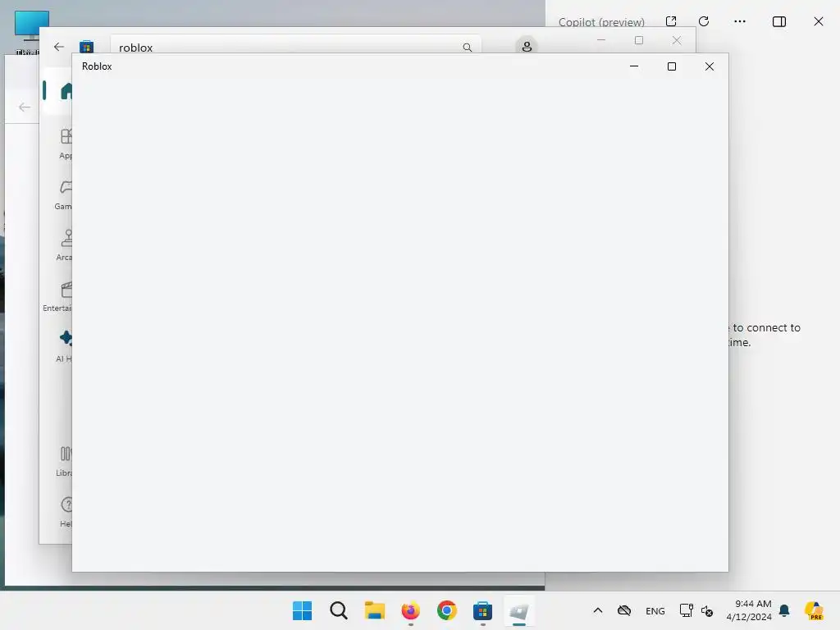Click the Microsoft Store logo icon
The height and width of the screenshot is (630, 840).
pyautogui.click(x=86, y=47)
